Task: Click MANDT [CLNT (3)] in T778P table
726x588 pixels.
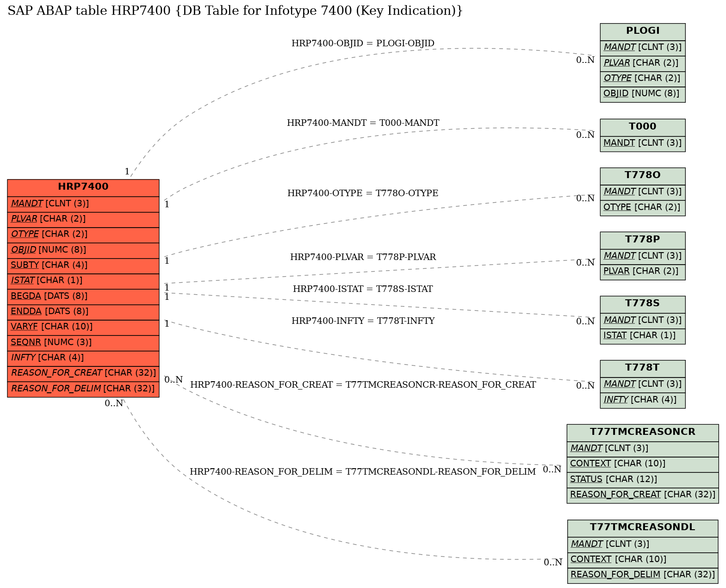Action: [643, 256]
